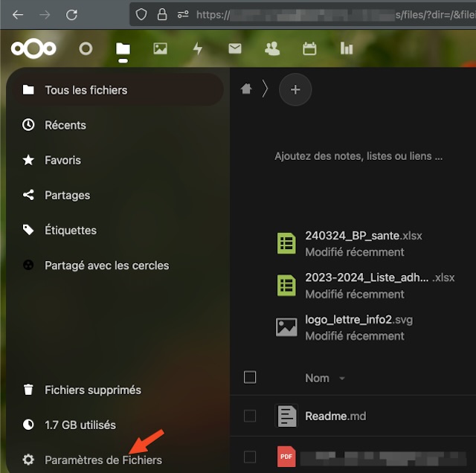Open Fichiers supprimés trash link

pos(92,390)
